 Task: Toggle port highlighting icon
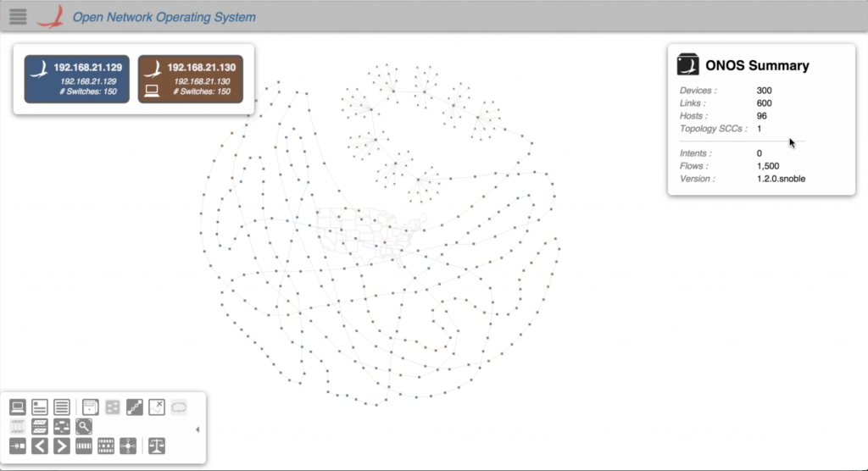(x=135, y=407)
